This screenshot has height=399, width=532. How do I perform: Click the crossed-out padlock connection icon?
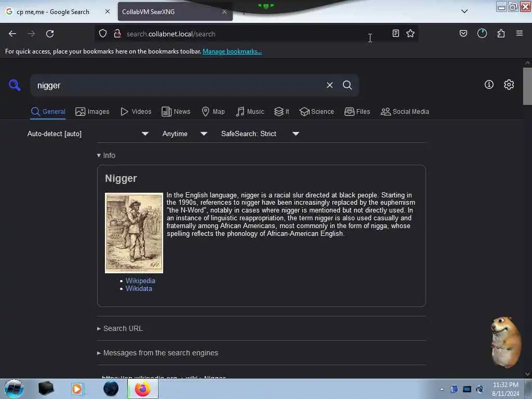117,34
